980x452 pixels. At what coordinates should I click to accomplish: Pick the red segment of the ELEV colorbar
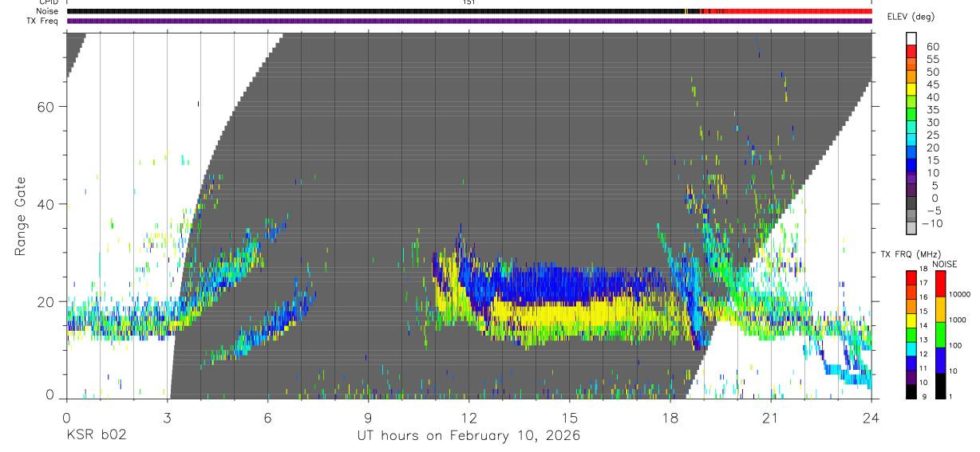point(911,52)
